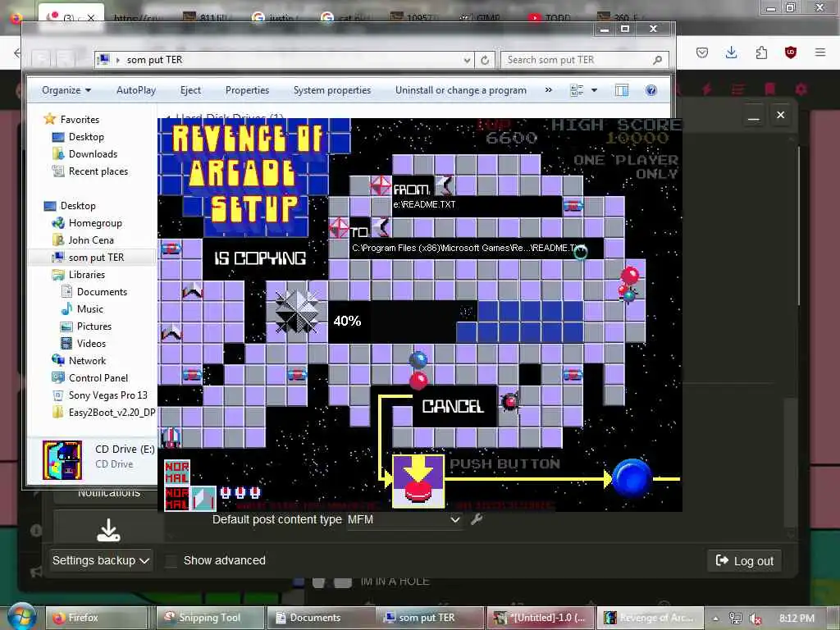840x630 pixels.
Task: Open the address bar history dropdown
Action: click(467, 60)
